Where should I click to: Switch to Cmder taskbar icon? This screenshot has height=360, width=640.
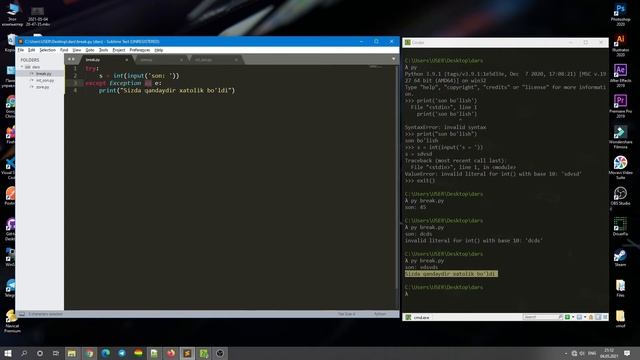click(204, 353)
